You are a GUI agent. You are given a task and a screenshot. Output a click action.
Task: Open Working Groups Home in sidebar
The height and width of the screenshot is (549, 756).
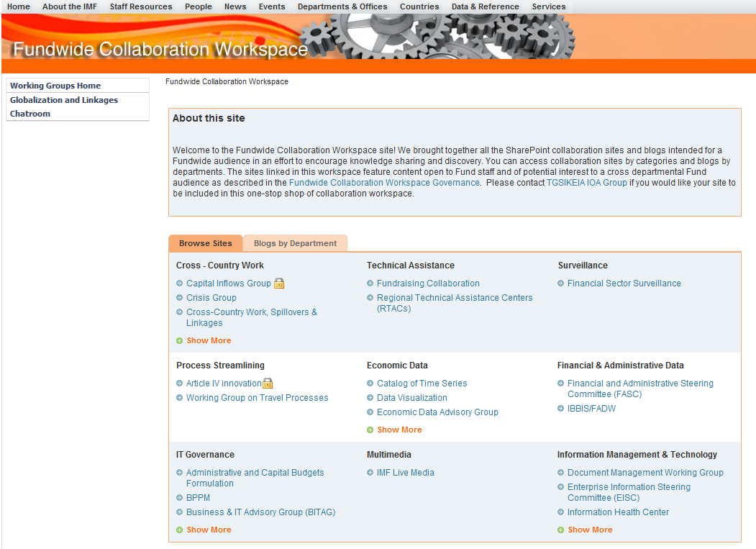click(x=55, y=86)
